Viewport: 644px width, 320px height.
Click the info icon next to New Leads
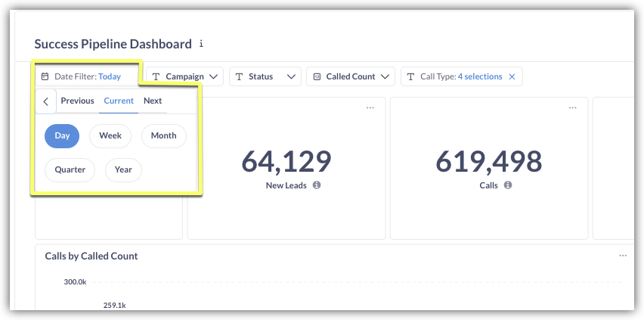(x=317, y=185)
